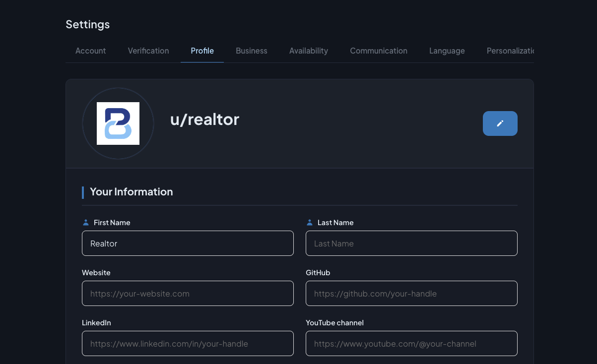Image resolution: width=597 pixels, height=364 pixels.
Task: Click the GitHub field label
Action: pyautogui.click(x=318, y=273)
